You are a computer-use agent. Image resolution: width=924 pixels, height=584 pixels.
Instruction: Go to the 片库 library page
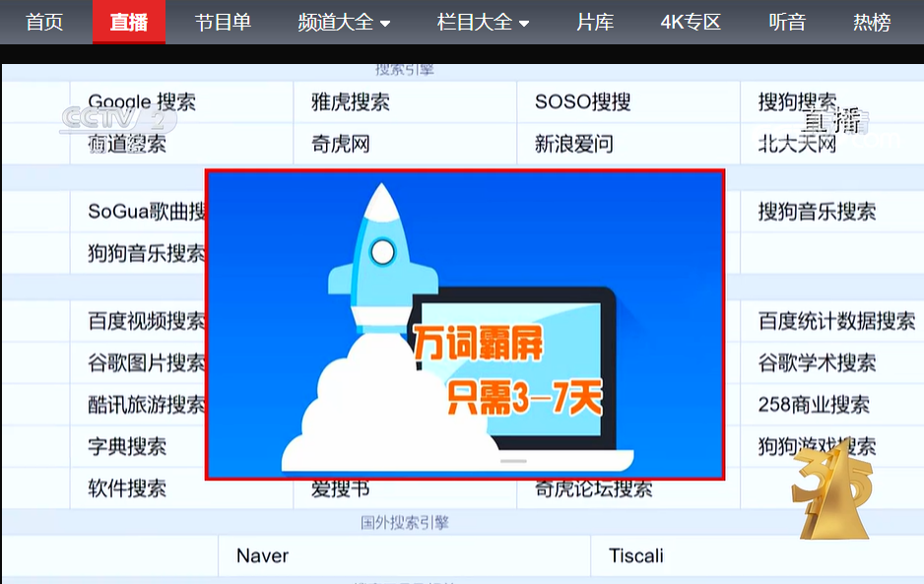tap(595, 23)
